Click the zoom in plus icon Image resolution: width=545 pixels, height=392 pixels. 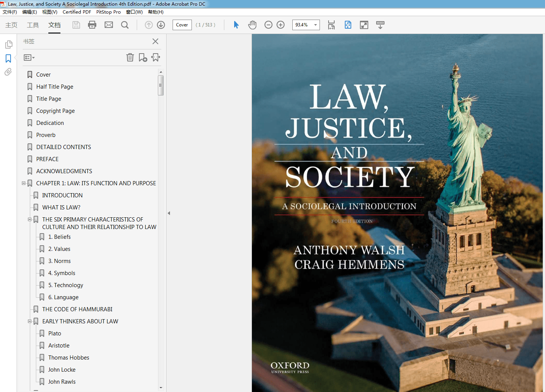click(281, 25)
